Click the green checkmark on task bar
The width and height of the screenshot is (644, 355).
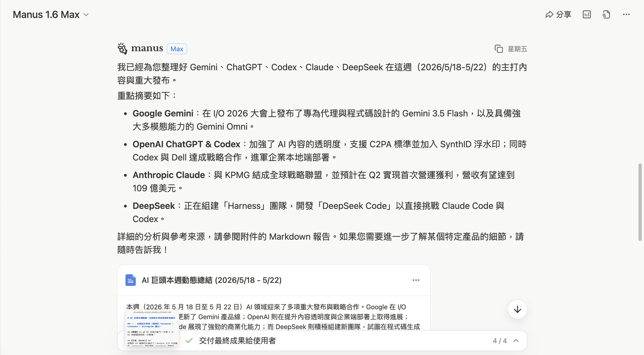pyautogui.click(x=189, y=341)
